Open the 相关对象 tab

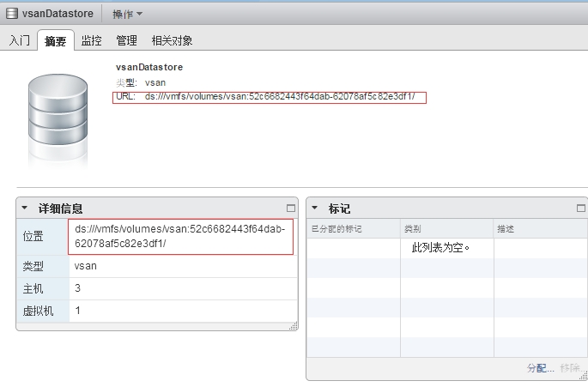click(x=172, y=40)
